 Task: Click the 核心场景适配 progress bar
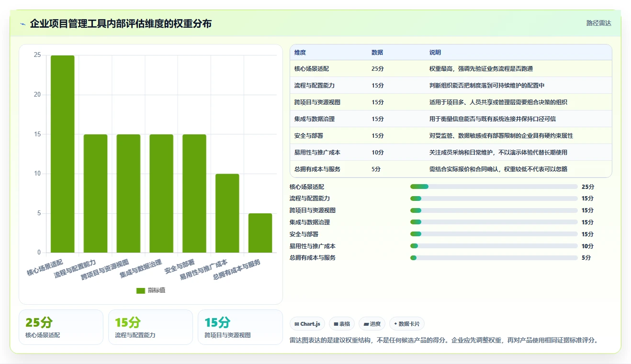click(494, 187)
